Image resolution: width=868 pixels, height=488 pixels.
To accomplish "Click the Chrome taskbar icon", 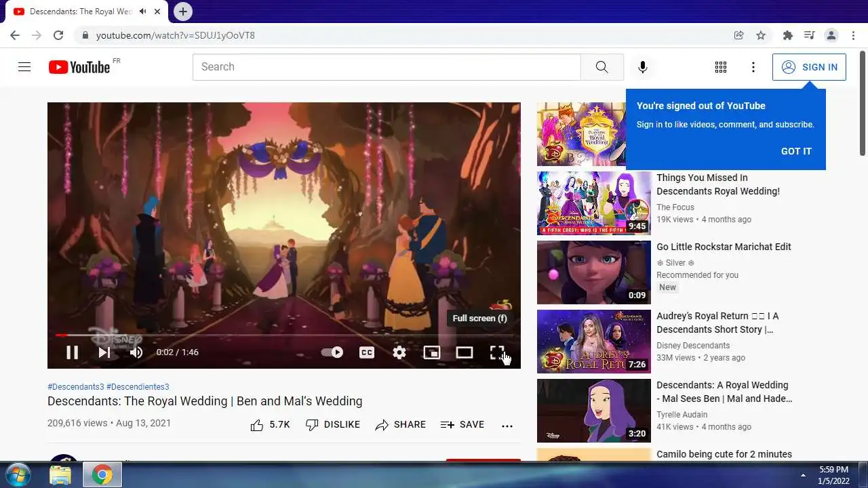I will [102, 474].
